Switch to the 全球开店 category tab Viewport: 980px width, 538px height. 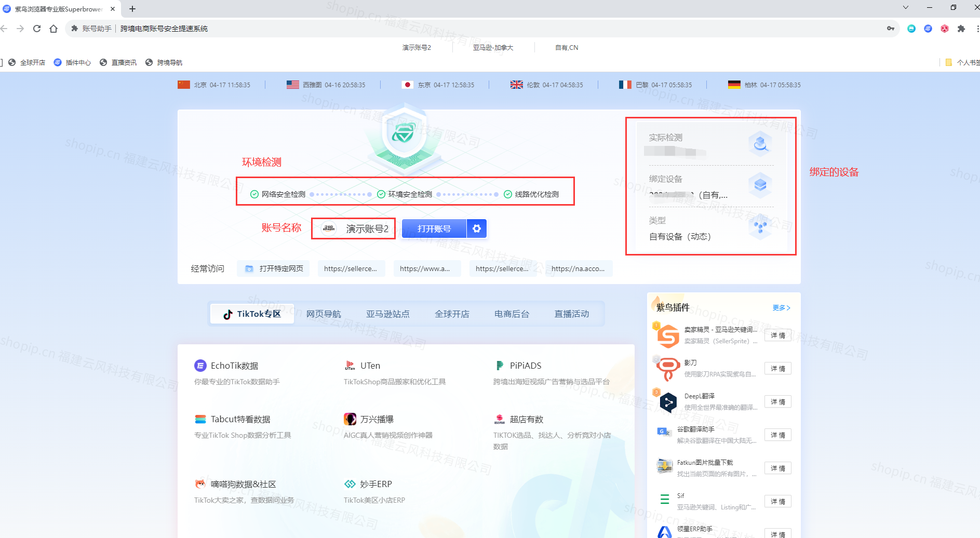pos(452,314)
